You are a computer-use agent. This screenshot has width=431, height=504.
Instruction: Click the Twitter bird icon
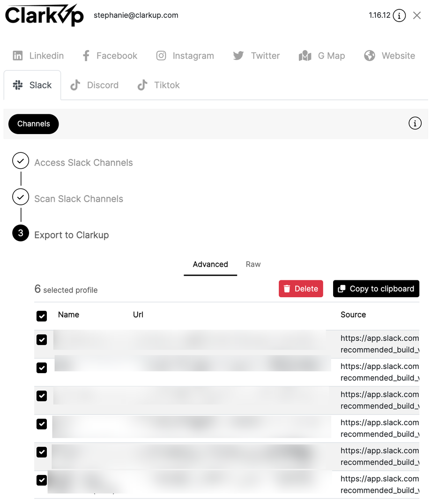pyautogui.click(x=238, y=56)
